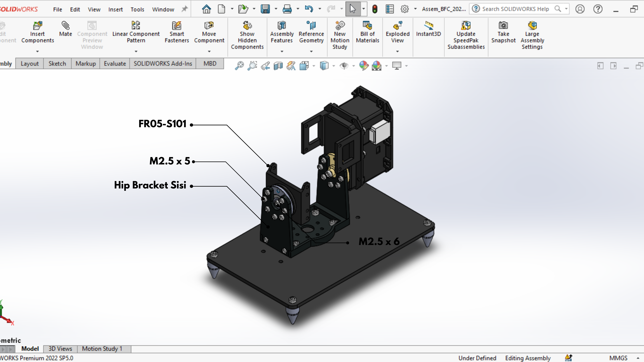
Task: Switch to the Sketch tab
Action: pos(57,64)
